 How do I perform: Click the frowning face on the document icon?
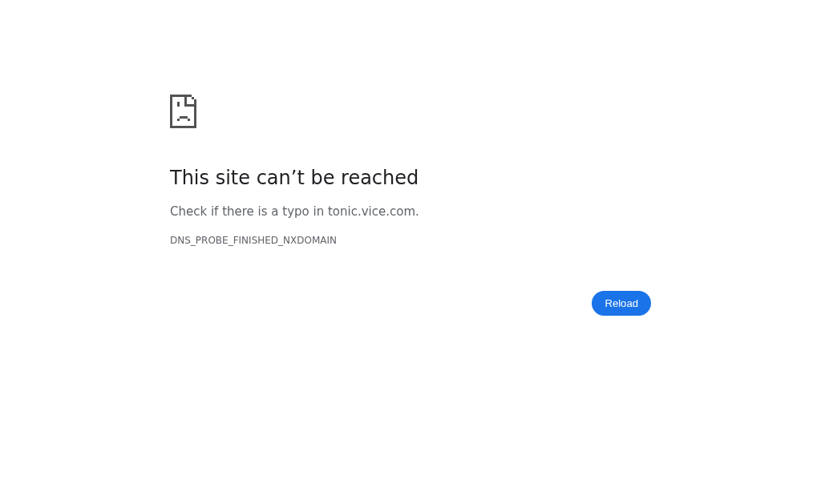[x=183, y=111]
